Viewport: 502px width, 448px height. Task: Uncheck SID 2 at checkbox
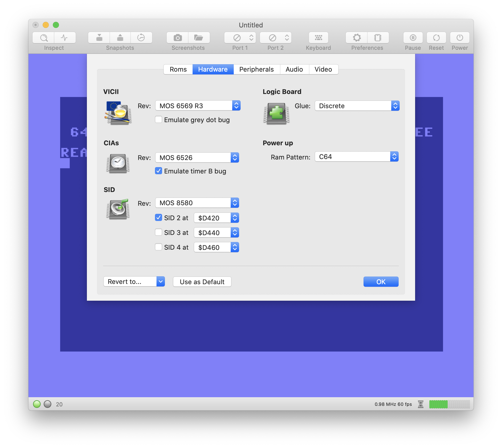coord(159,218)
